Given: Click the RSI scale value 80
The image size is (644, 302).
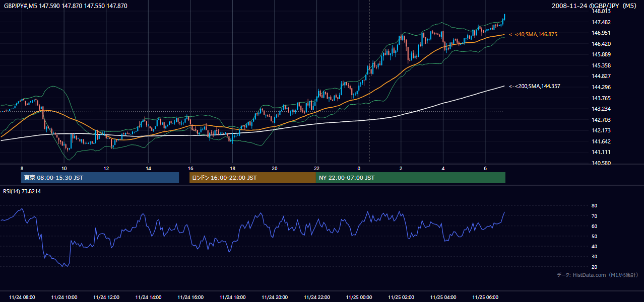Looking at the screenshot, I should (x=594, y=206).
